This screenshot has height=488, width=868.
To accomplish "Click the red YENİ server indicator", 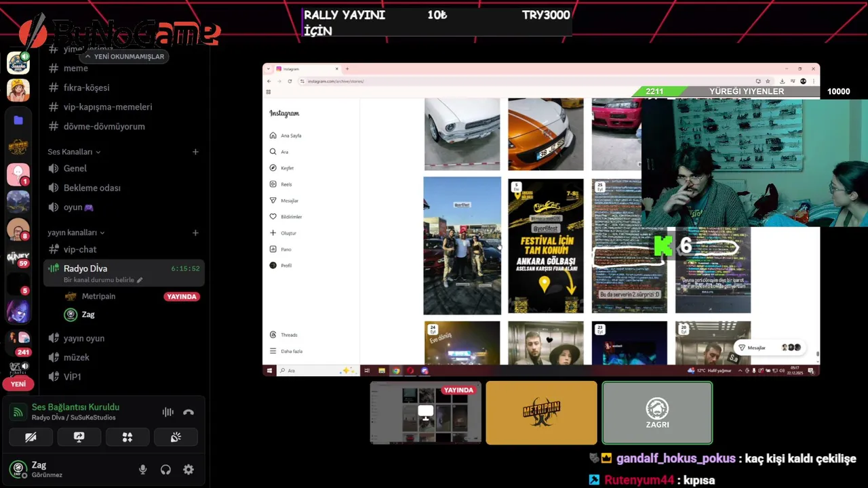I will coord(18,384).
